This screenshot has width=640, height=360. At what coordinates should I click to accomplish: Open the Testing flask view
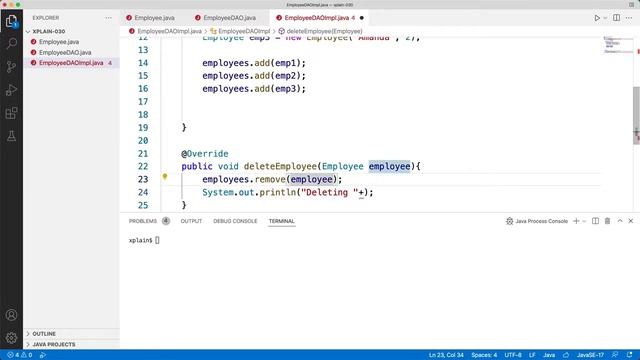(11, 136)
